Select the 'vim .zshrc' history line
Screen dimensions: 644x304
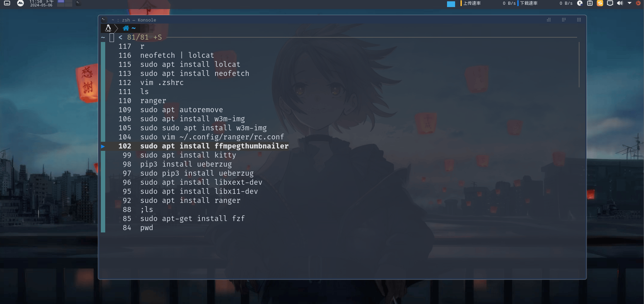coord(162,83)
